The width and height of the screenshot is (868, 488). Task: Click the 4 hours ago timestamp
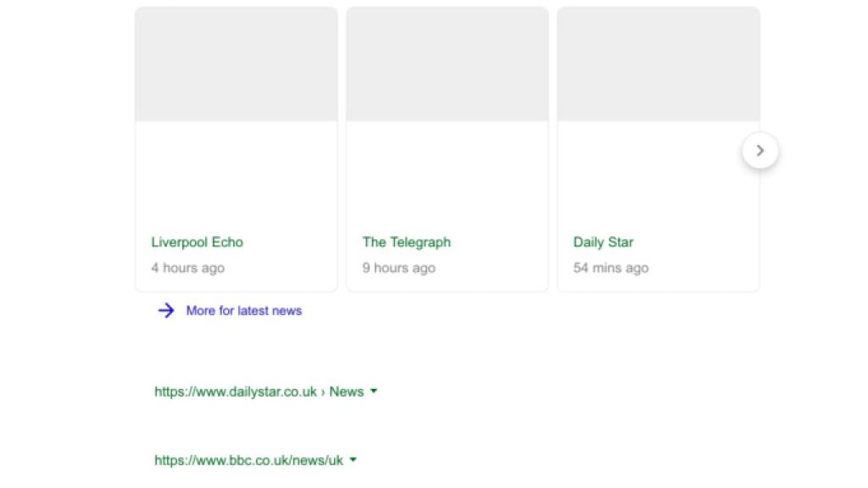point(188,268)
